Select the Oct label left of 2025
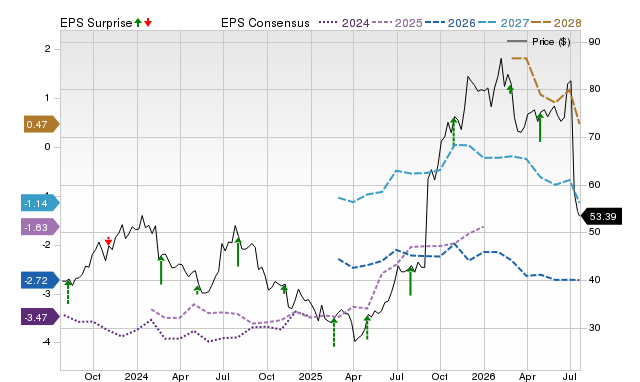This screenshot has height=382, width=640. [267, 376]
